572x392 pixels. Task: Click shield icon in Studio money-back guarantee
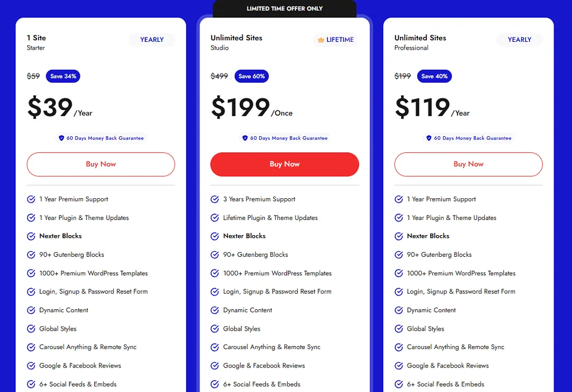pyautogui.click(x=245, y=138)
